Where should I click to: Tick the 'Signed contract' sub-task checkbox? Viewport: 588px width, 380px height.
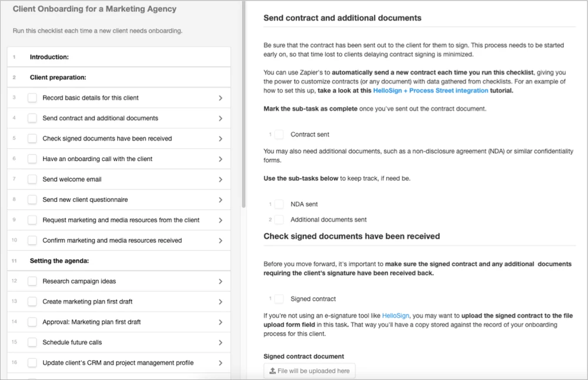pos(279,299)
